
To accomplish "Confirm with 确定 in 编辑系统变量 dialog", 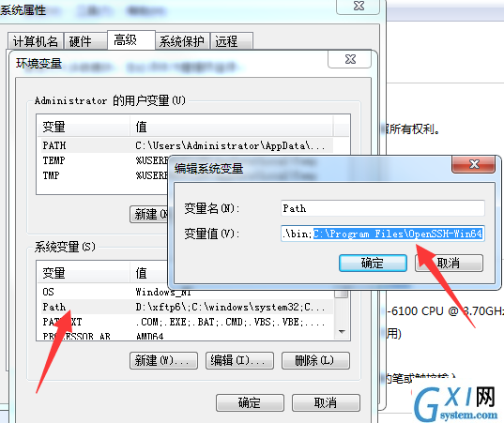I will pyautogui.click(x=373, y=263).
